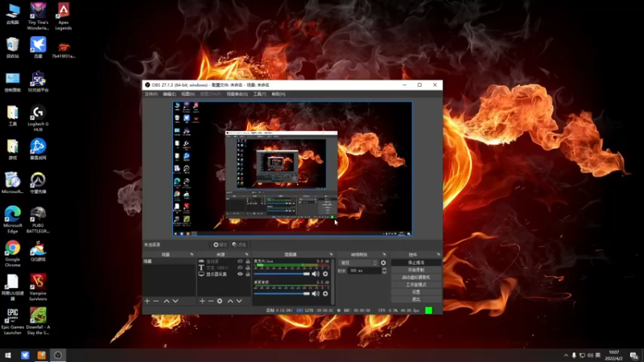Click the OBS icon in the taskbar
The height and width of the screenshot is (362, 644).
coord(58,355)
